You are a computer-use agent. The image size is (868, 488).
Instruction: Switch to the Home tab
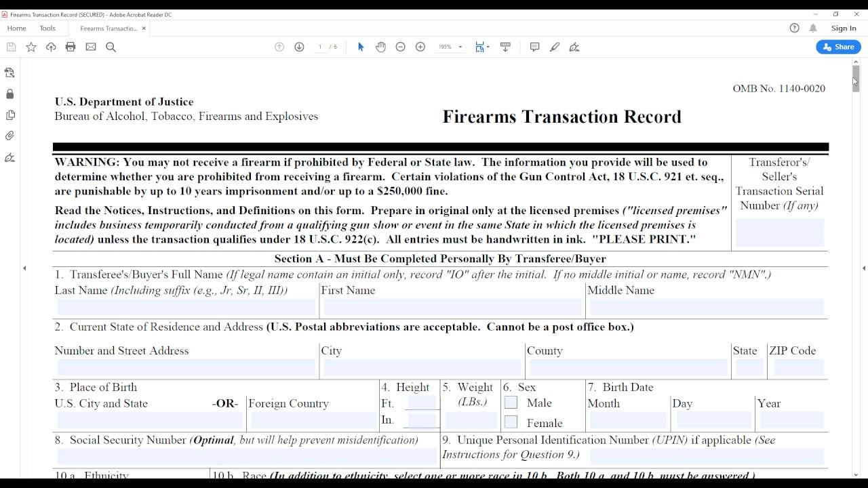click(x=16, y=28)
